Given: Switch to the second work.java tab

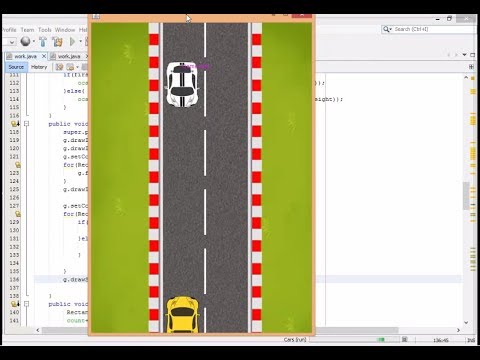Looking at the screenshot, I should coord(69,56).
